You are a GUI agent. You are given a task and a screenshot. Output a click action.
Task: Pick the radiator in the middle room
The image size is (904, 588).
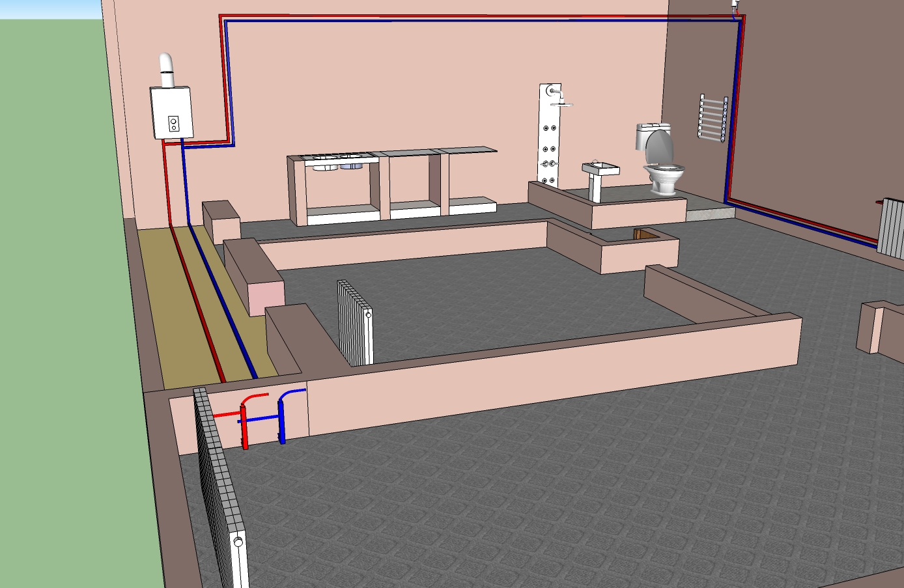tap(356, 322)
